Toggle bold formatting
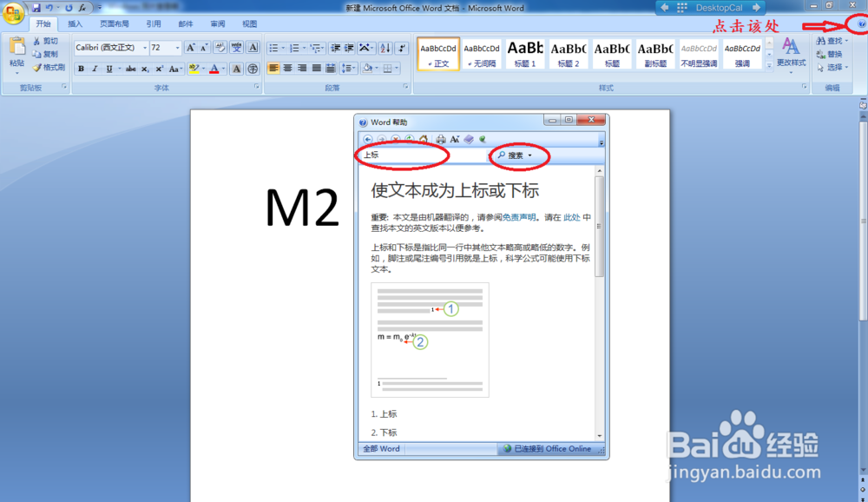This screenshot has width=868, height=502. click(x=82, y=66)
